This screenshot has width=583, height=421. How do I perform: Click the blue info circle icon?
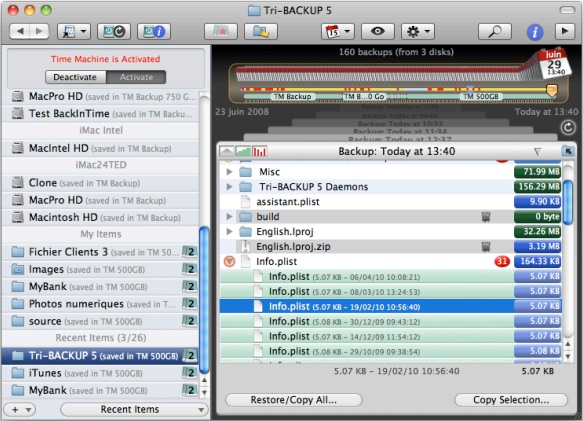[535, 32]
